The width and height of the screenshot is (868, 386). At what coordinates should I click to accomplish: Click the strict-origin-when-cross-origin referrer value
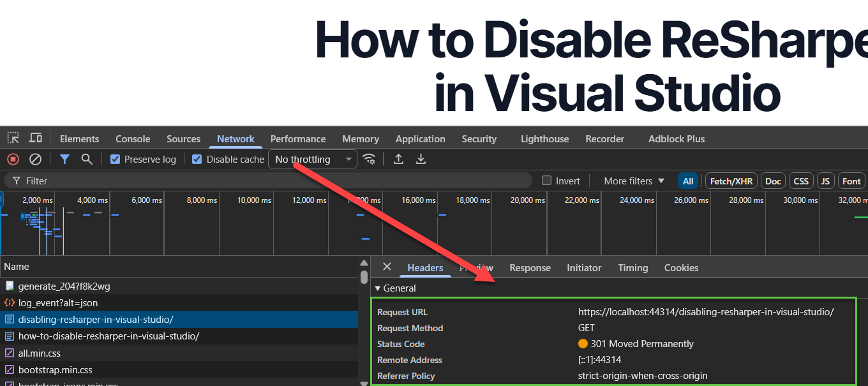(x=643, y=376)
